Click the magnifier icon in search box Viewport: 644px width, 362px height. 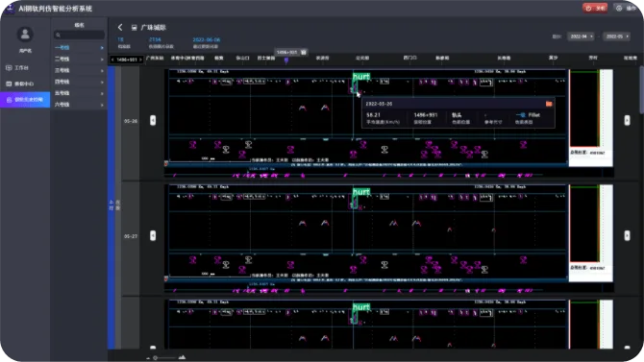point(58,36)
